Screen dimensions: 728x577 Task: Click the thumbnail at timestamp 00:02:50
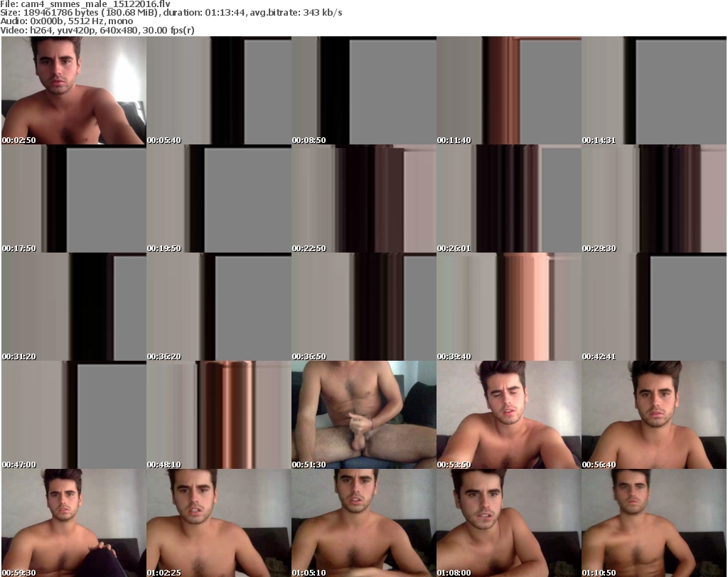(x=73, y=91)
